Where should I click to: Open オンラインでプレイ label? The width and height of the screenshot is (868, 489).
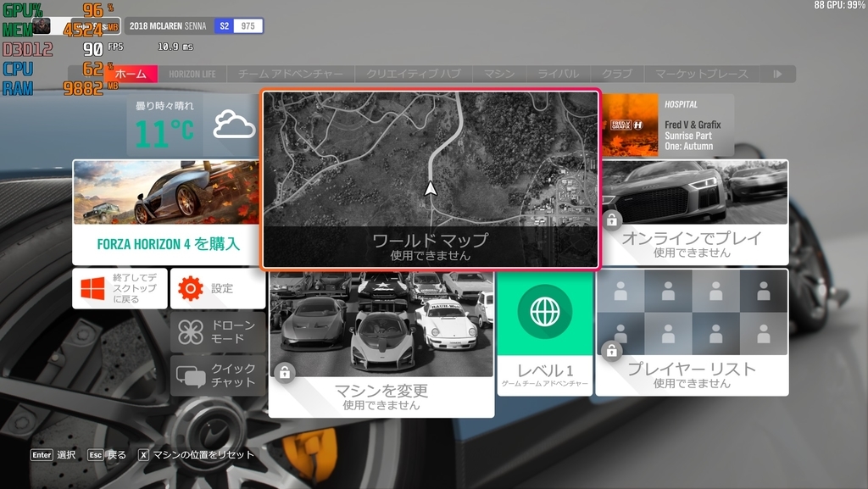tap(692, 238)
